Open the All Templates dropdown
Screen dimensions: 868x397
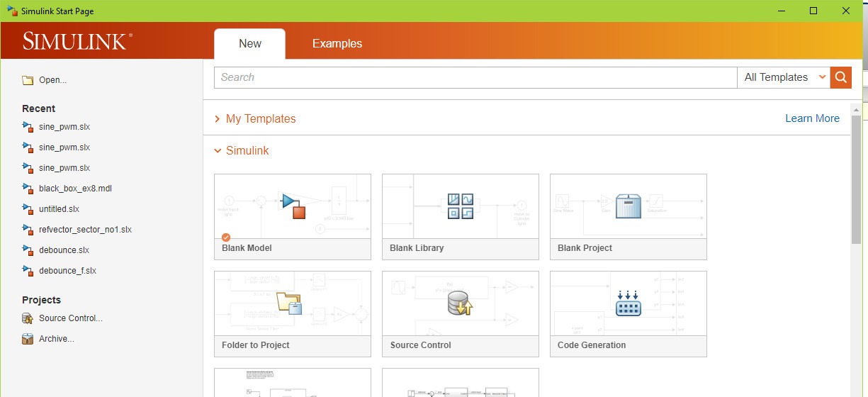784,77
